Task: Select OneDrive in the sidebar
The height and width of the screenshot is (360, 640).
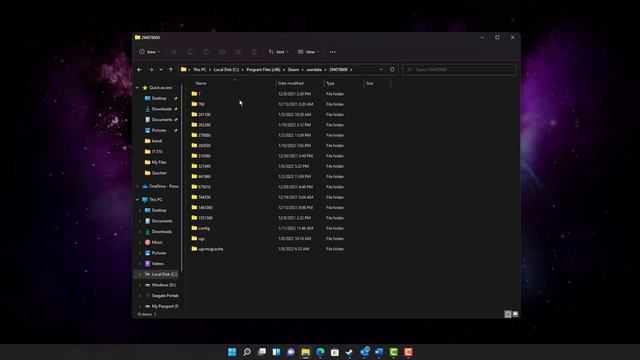Action: click(164, 187)
